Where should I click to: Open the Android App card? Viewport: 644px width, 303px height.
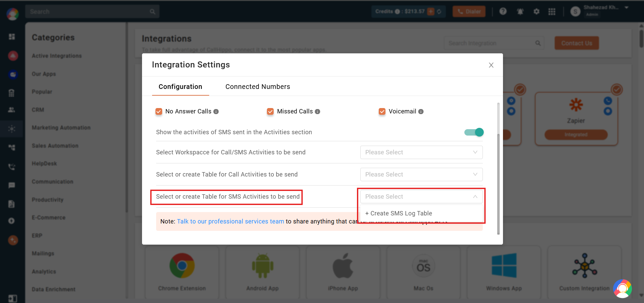click(x=263, y=272)
